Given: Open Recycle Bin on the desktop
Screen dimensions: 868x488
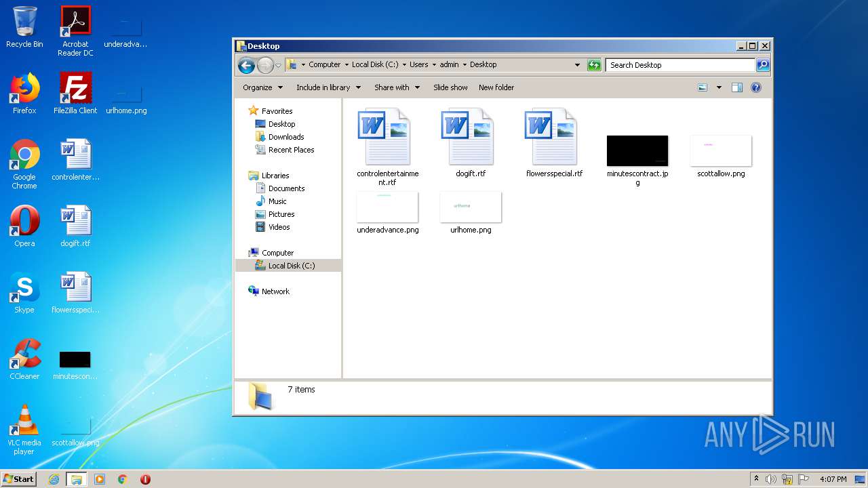Looking at the screenshot, I should [x=24, y=27].
